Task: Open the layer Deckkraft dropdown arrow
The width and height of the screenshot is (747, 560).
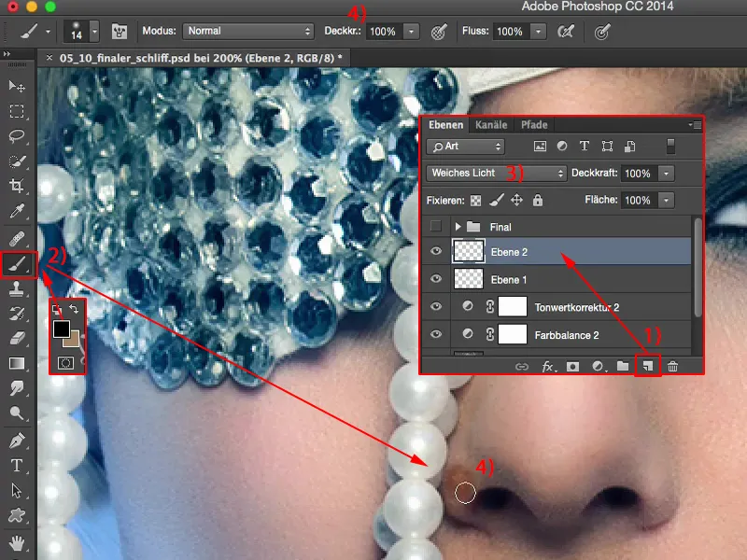Action: pos(666,174)
